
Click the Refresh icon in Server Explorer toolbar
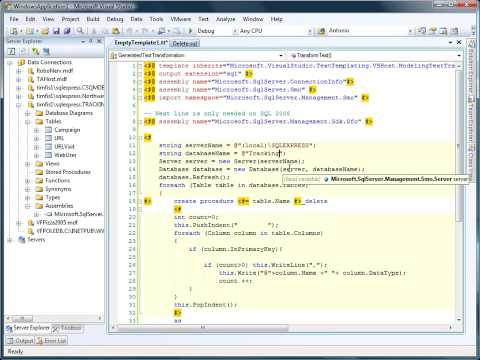click(x=12, y=51)
